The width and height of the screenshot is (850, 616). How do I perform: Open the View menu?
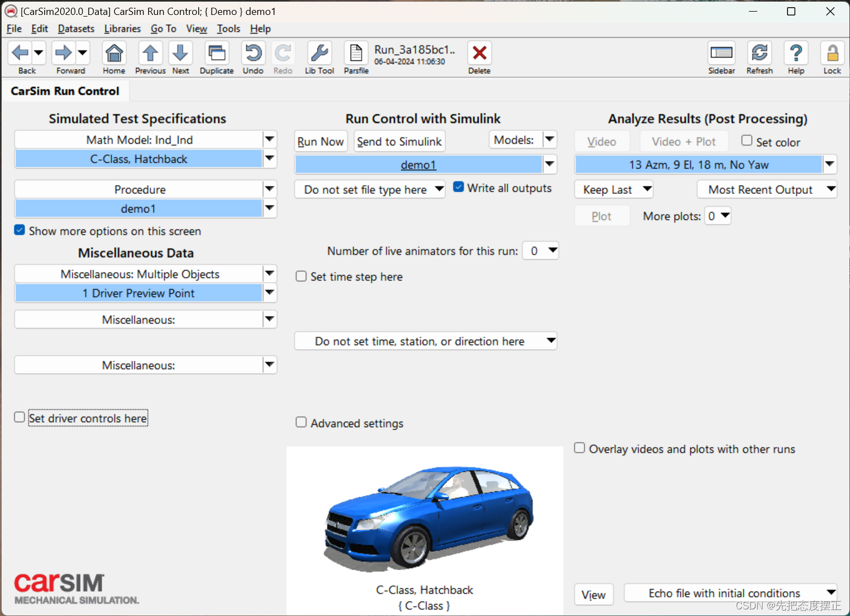[x=197, y=29]
